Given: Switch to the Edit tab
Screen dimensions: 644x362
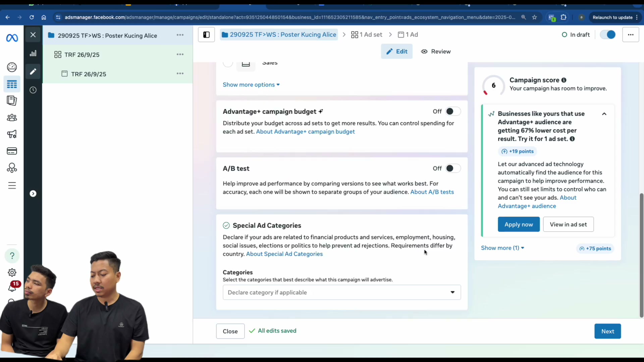Looking at the screenshot, I should (396, 52).
